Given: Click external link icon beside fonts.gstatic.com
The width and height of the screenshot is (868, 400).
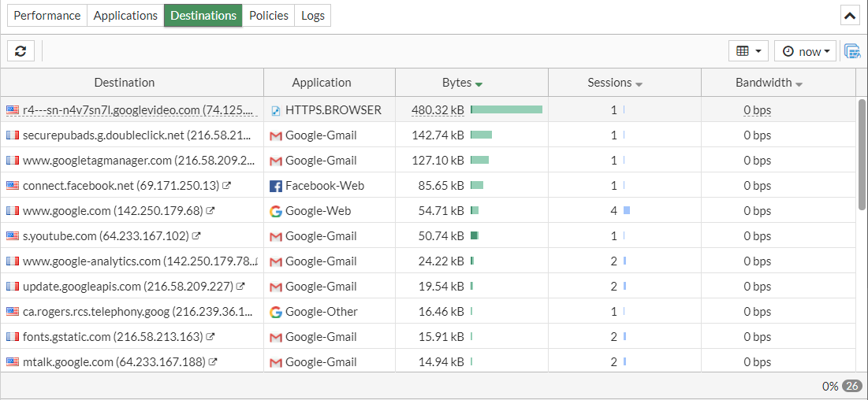Looking at the screenshot, I should pos(210,337).
